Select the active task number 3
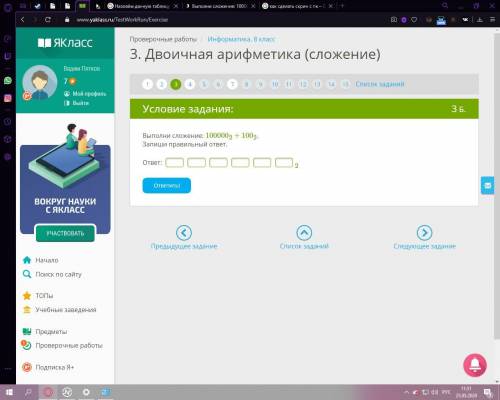The width and height of the screenshot is (500, 400). [176, 84]
